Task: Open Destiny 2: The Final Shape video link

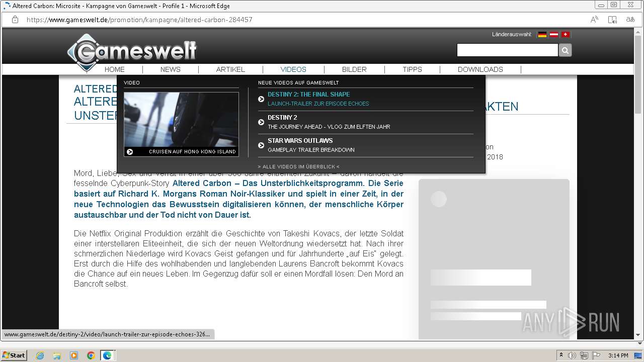Action: (308, 95)
